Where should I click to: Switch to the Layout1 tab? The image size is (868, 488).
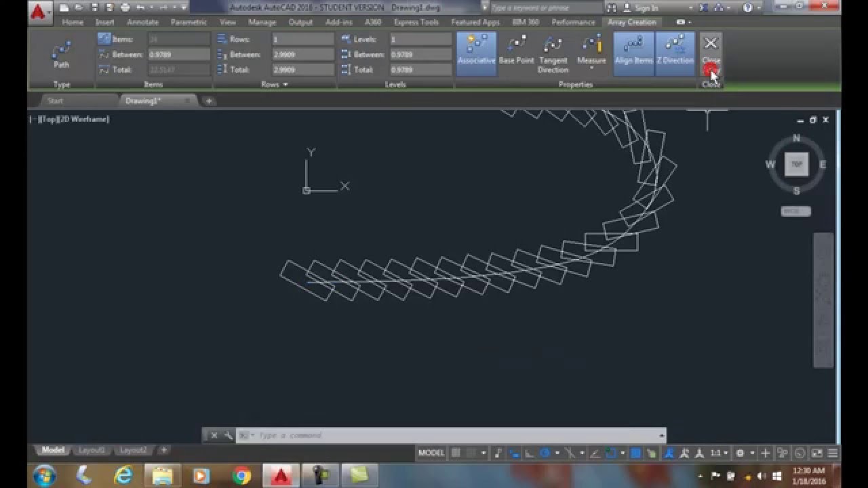coord(92,450)
